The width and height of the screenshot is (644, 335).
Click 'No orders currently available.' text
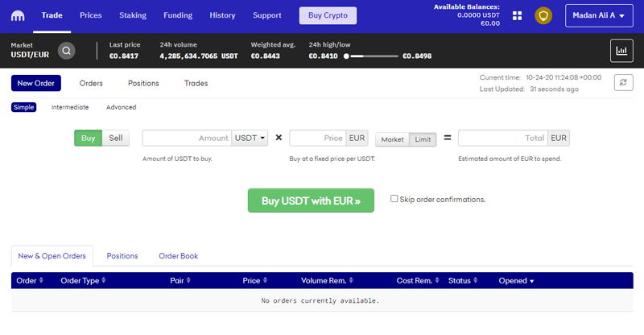click(320, 300)
